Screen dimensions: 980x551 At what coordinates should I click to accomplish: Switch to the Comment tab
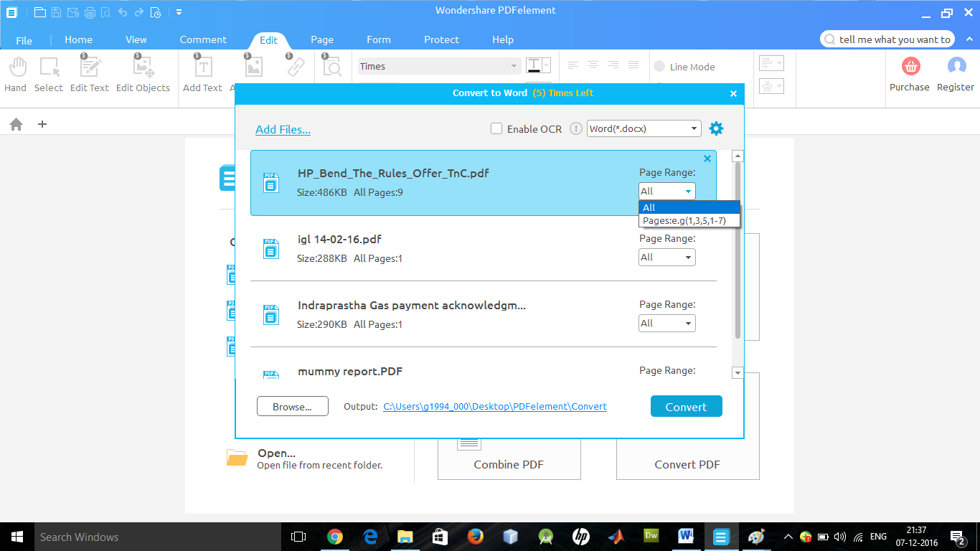[203, 39]
